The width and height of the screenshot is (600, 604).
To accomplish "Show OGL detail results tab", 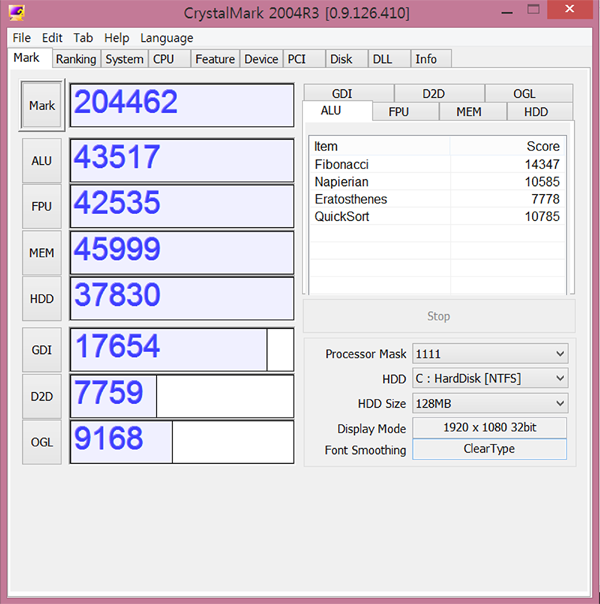I will pos(529,93).
